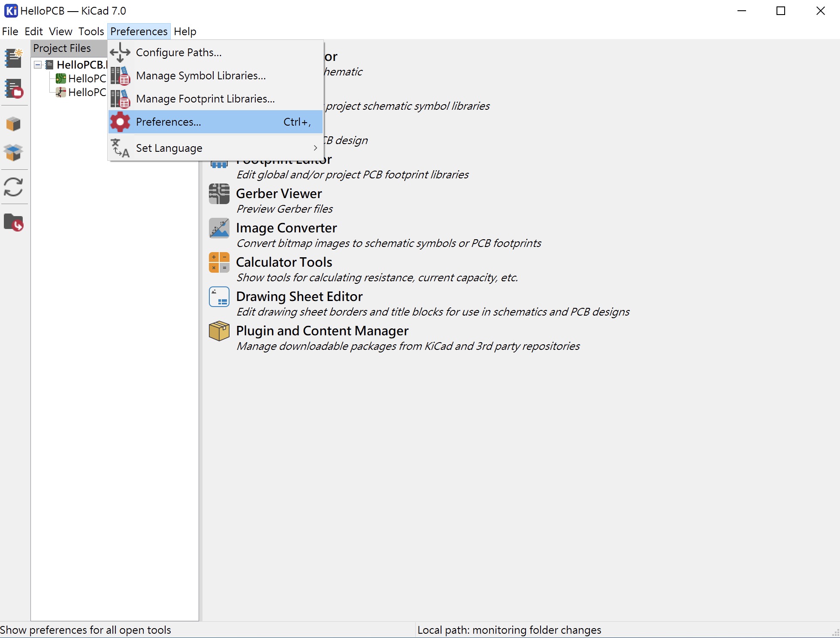
Task: Select Manage Footprint Libraries... menu entry
Action: [216, 99]
